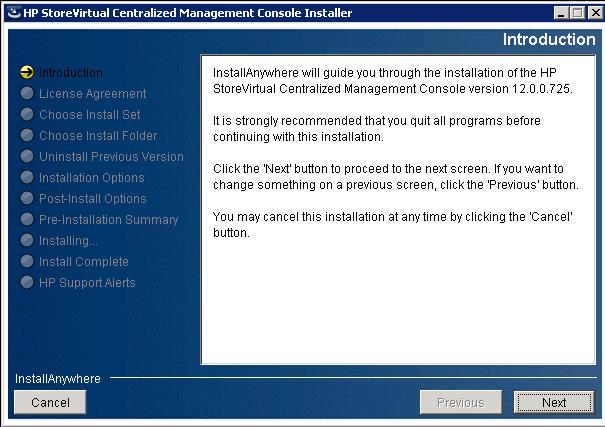
Task: Click the bullet icon beside Choose Install Folder
Action: pos(27,135)
